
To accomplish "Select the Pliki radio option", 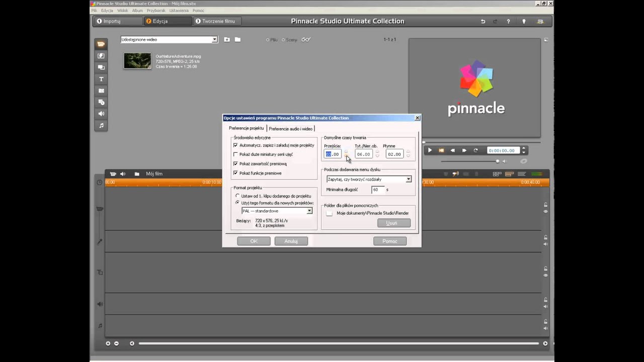I will pos(268,40).
